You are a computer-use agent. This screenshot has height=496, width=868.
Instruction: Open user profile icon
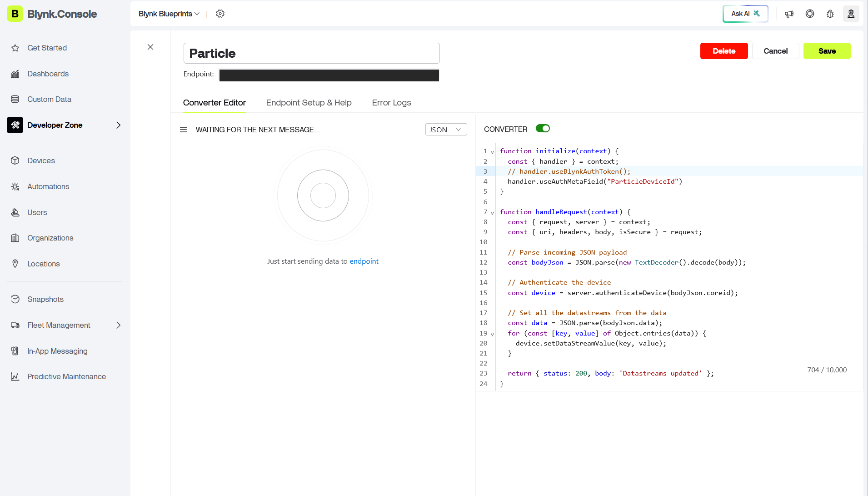pos(851,14)
